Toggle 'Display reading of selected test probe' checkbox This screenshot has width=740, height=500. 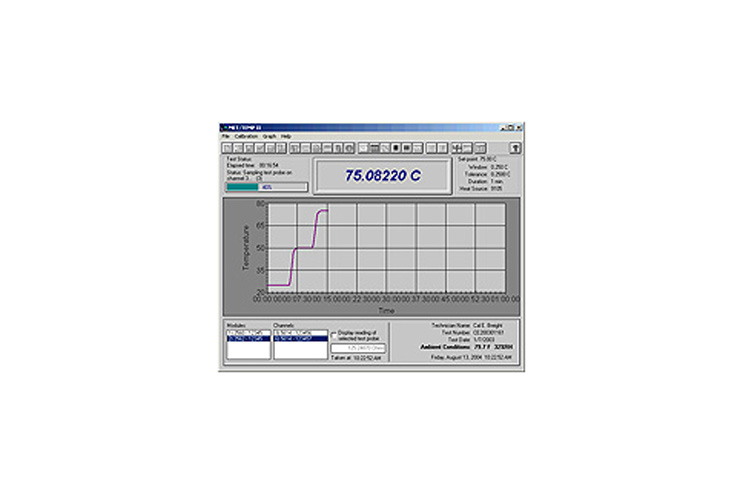tap(335, 333)
